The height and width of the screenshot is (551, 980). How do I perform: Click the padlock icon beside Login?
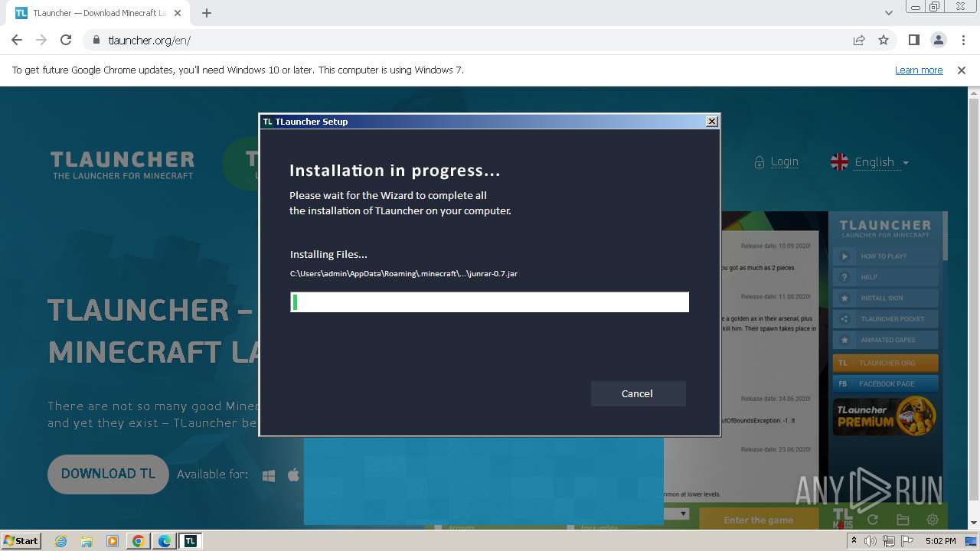(x=759, y=162)
